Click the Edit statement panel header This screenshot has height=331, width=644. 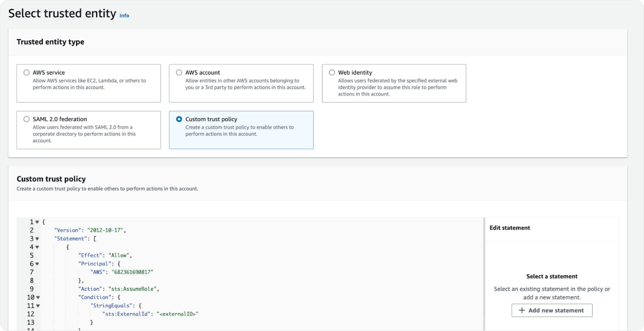coord(510,228)
